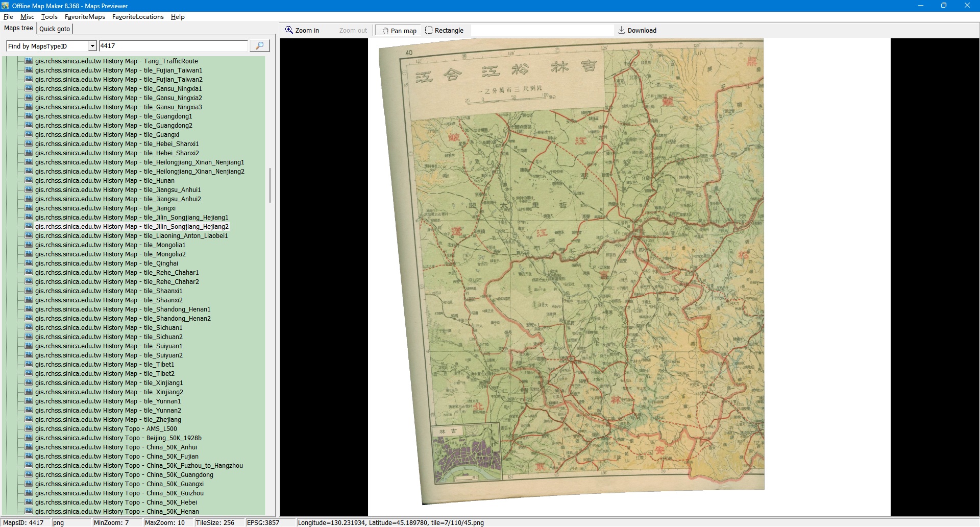Select tile_Hunan in the maps tree
This screenshot has width=980, height=527.
point(105,181)
